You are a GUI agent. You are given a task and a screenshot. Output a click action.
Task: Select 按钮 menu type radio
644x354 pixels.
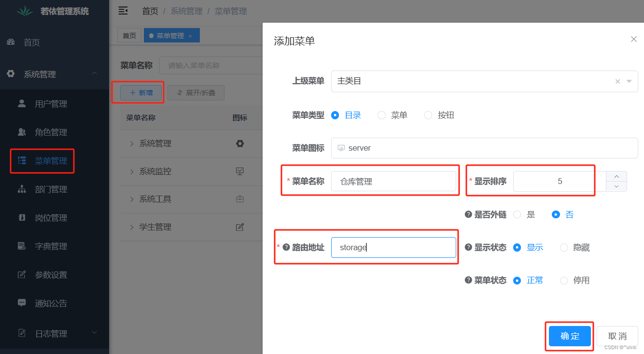point(428,115)
